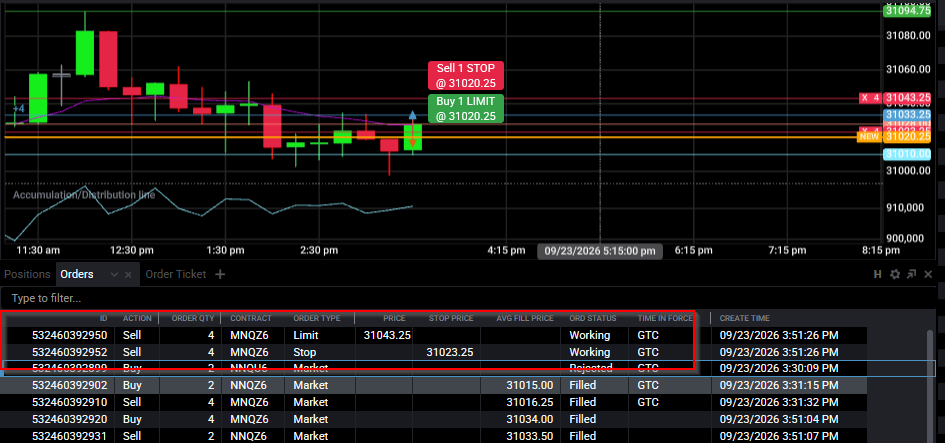
Task: Click the Rejected status cell
Action: pyautogui.click(x=591, y=368)
